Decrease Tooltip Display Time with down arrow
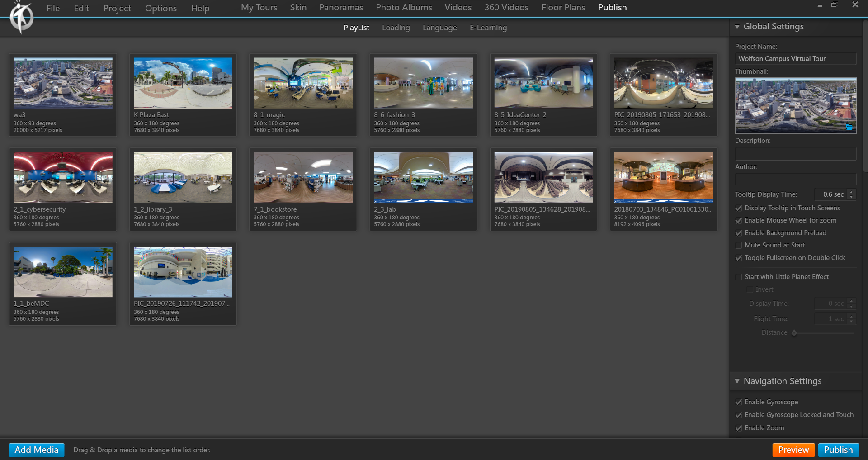 point(851,197)
